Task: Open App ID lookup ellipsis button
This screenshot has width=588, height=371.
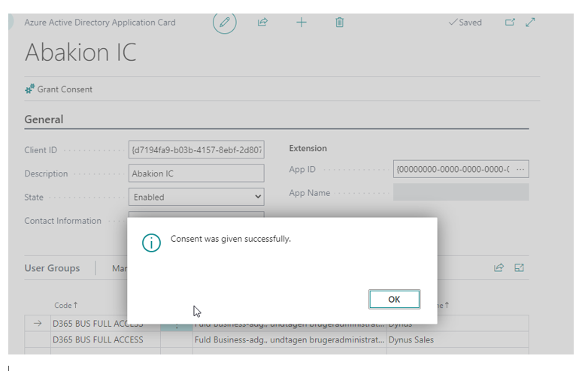Action: pyautogui.click(x=520, y=169)
